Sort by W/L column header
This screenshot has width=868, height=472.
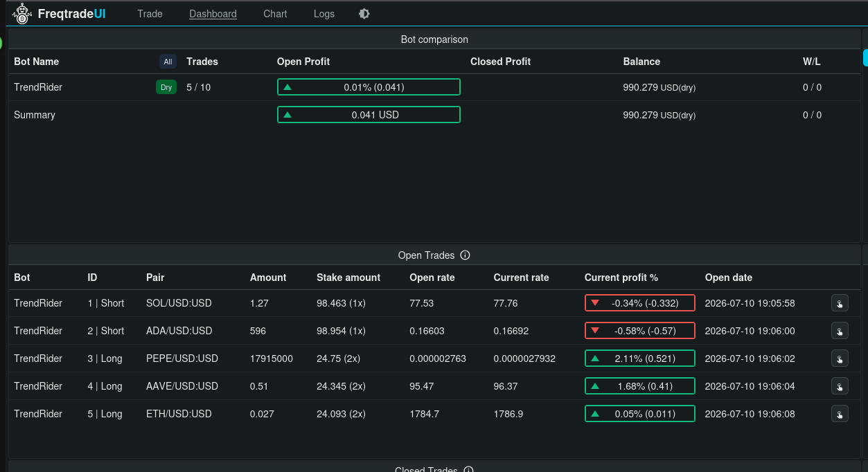(x=812, y=62)
